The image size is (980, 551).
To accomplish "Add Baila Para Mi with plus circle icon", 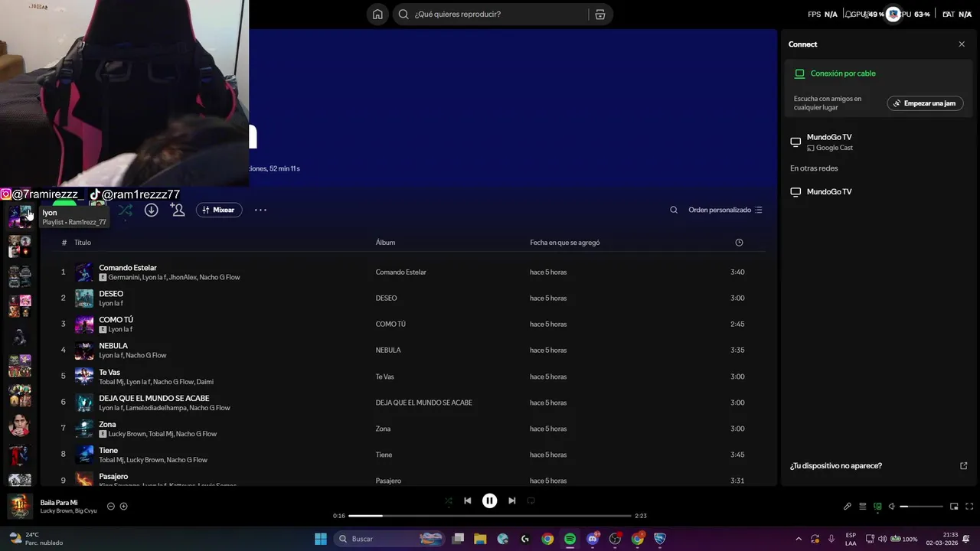I will 124,507.
